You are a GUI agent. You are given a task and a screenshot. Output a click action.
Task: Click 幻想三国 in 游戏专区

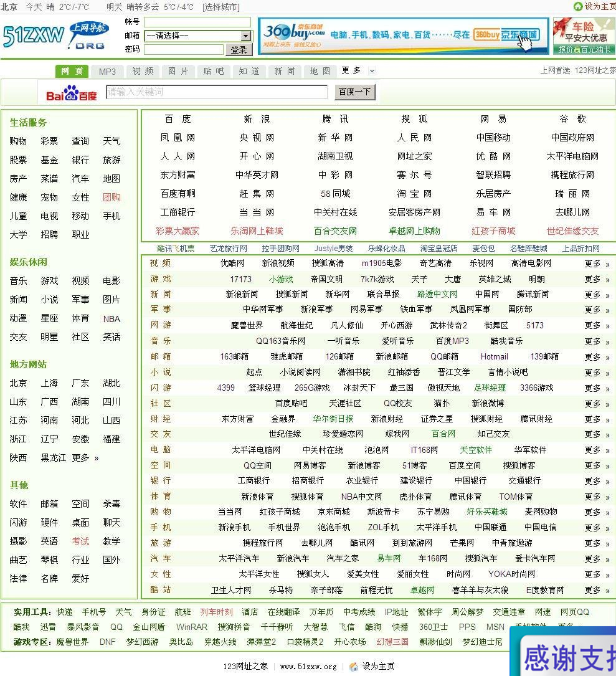[x=392, y=642]
